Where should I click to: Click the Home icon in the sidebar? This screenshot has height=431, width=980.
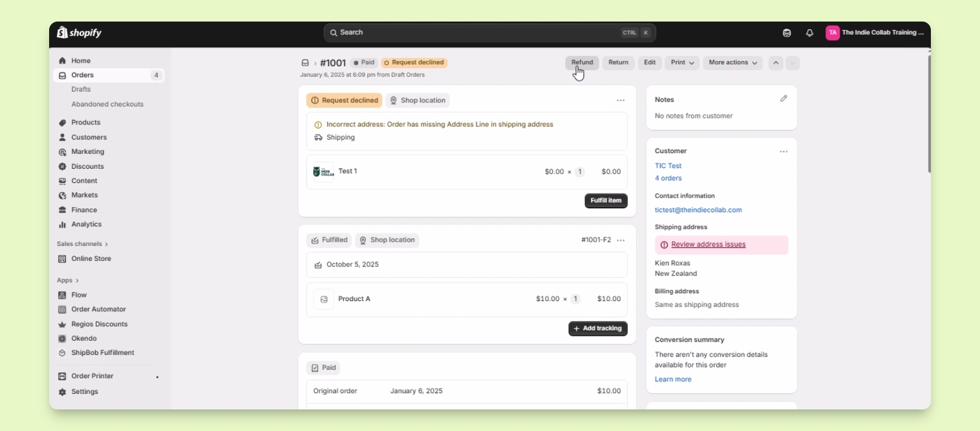click(62, 61)
